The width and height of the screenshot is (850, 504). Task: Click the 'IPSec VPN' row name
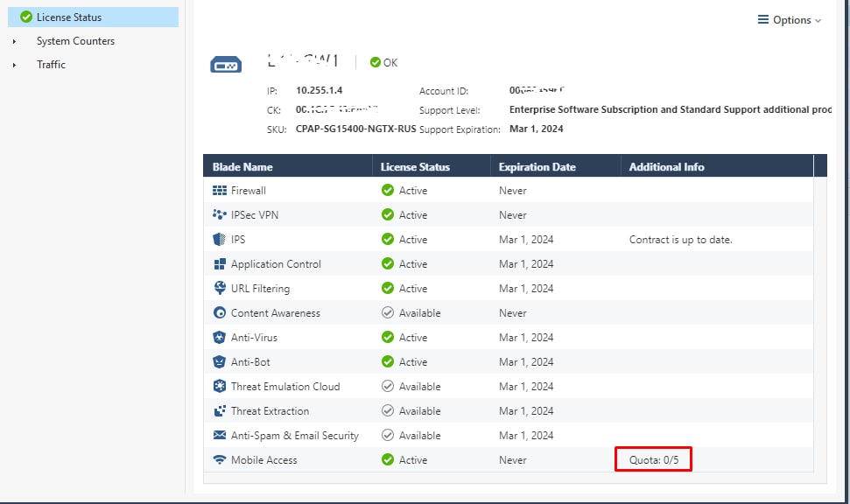tap(255, 215)
